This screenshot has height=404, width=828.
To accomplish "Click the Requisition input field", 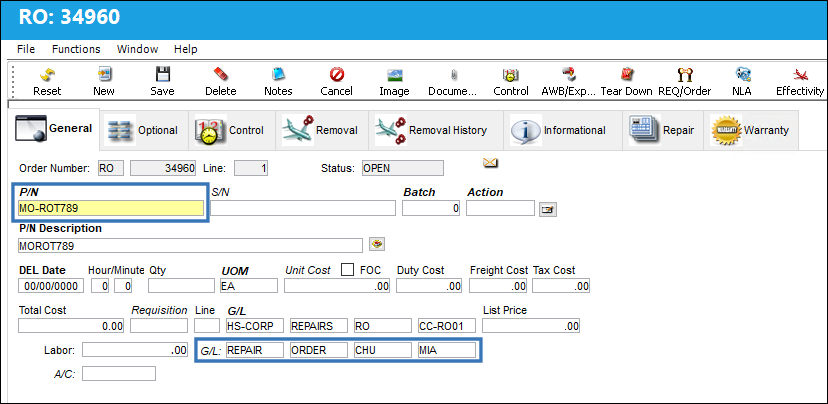I will tap(159, 326).
